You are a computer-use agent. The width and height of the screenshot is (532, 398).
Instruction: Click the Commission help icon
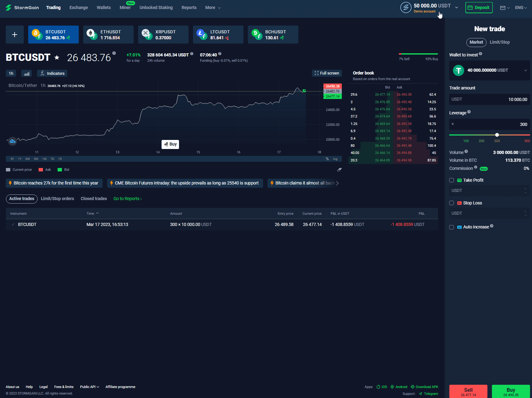[476, 167]
